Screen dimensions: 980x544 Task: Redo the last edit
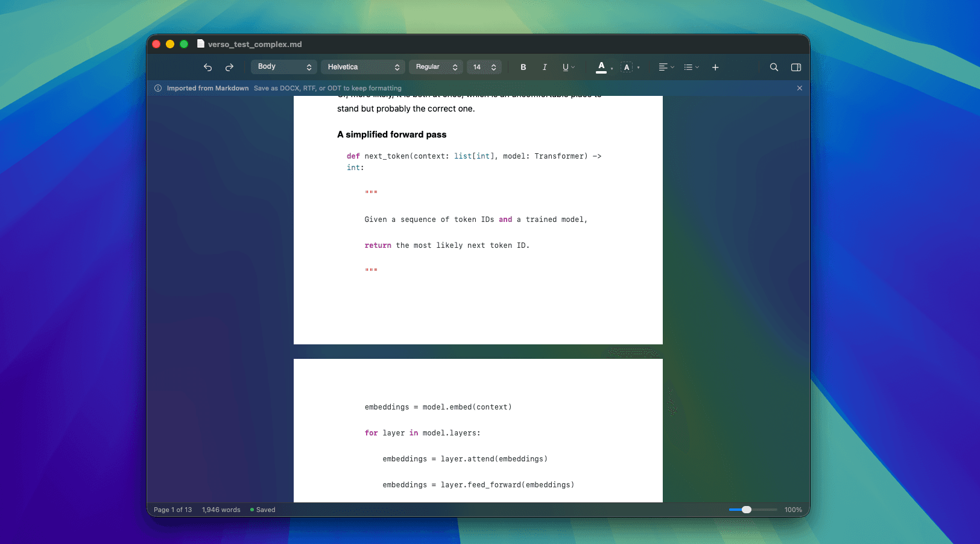tap(229, 67)
